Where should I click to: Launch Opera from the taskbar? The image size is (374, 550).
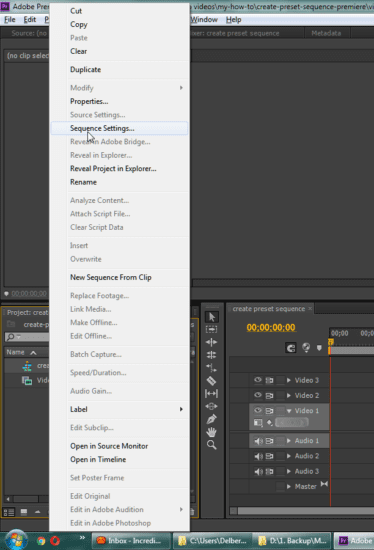point(55,541)
